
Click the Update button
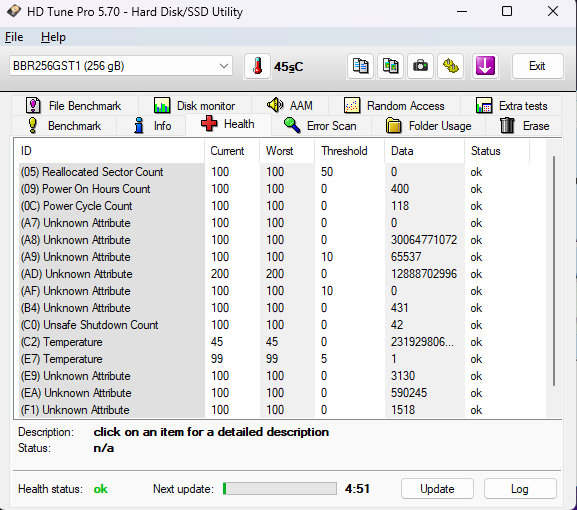[x=437, y=489]
